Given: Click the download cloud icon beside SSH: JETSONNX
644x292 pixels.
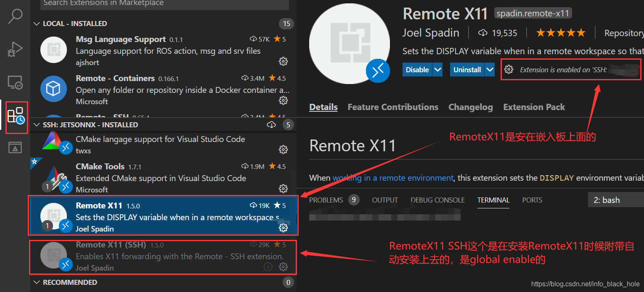Looking at the screenshot, I should [271, 124].
